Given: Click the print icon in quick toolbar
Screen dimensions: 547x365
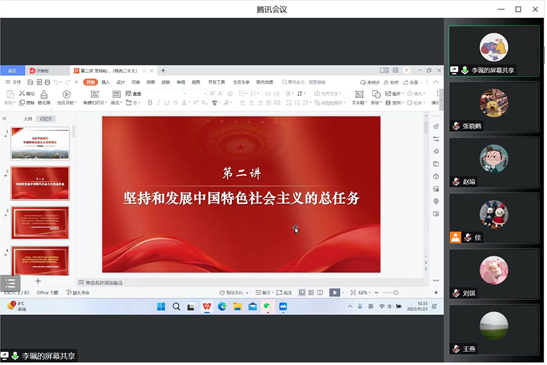Looking at the screenshot, I should [47, 82].
